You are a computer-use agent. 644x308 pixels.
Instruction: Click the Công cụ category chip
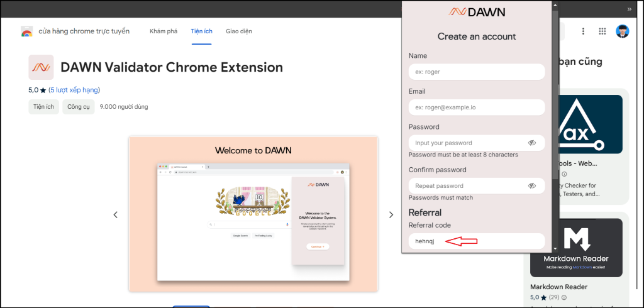78,107
